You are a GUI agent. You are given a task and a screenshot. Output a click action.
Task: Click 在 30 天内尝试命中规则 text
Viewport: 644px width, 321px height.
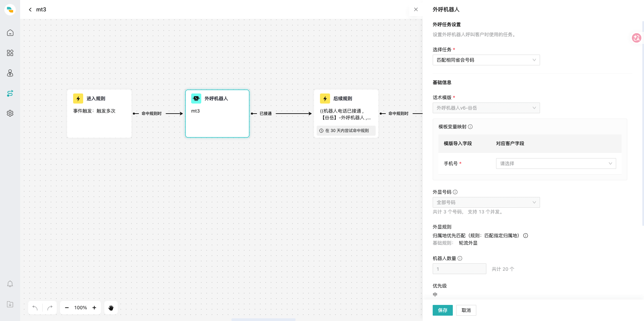[347, 131]
